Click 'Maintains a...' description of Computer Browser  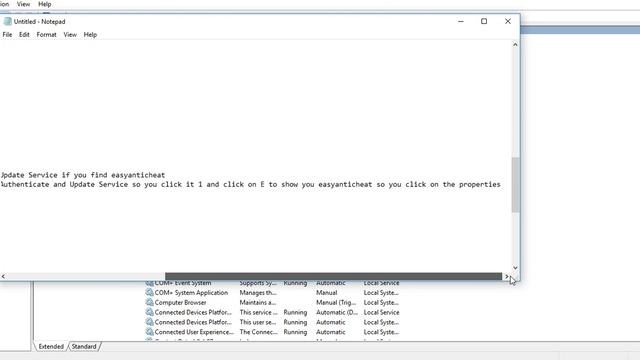[x=258, y=302]
